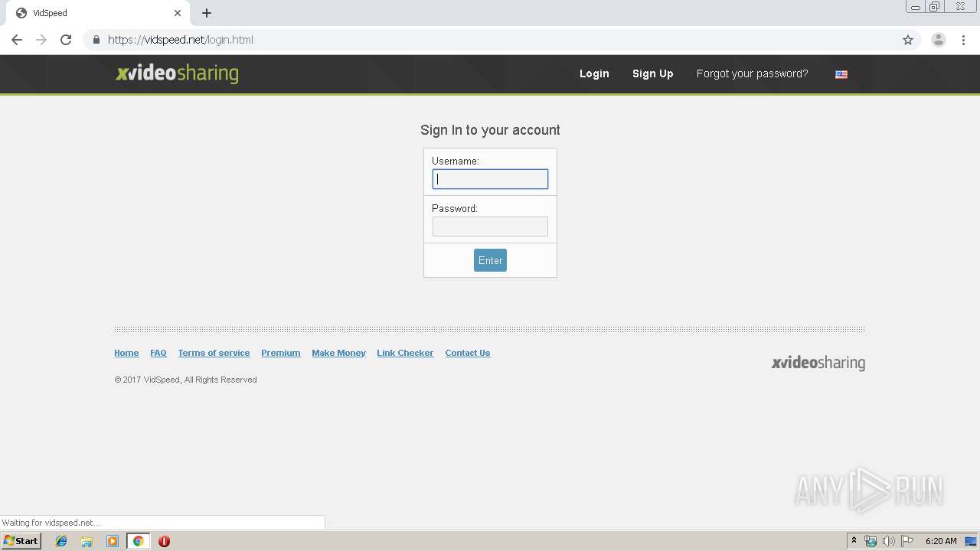Open Forgot your password link

click(752, 73)
